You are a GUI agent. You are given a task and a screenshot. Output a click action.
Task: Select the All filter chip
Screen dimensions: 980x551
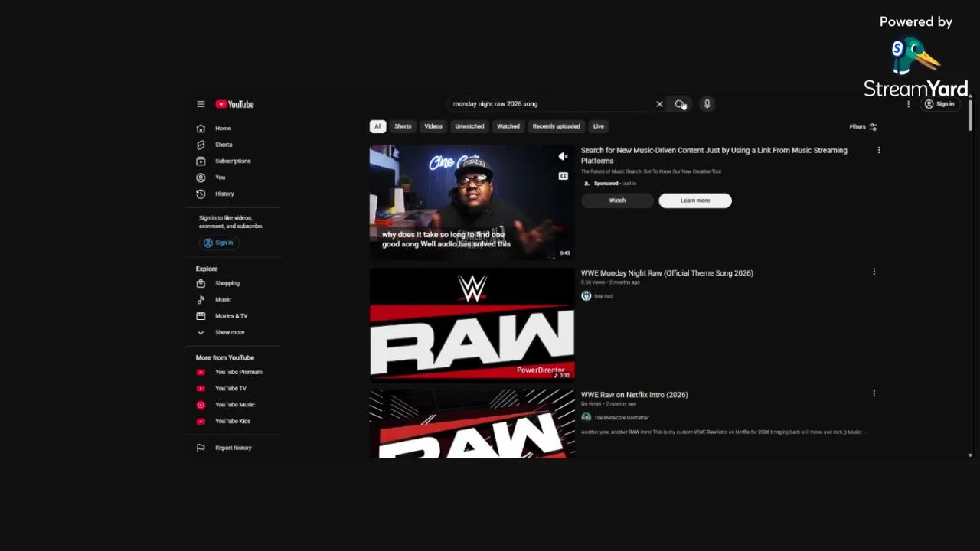(377, 126)
